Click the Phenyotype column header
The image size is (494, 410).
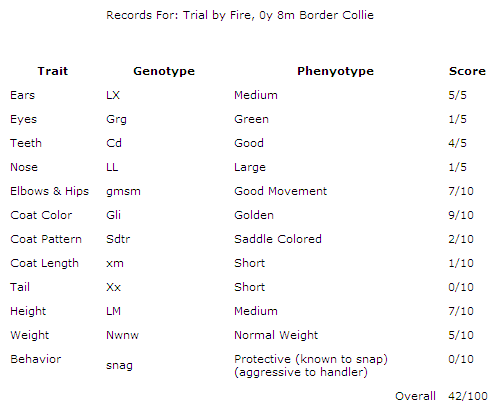pyautogui.click(x=335, y=71)
